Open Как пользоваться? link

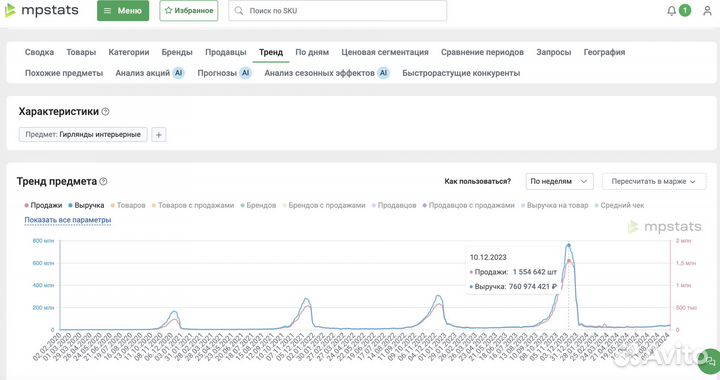pos(478,181)
